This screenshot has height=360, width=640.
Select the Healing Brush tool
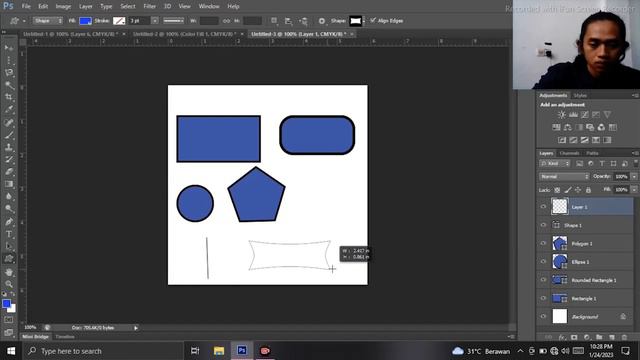pos(9,122)
